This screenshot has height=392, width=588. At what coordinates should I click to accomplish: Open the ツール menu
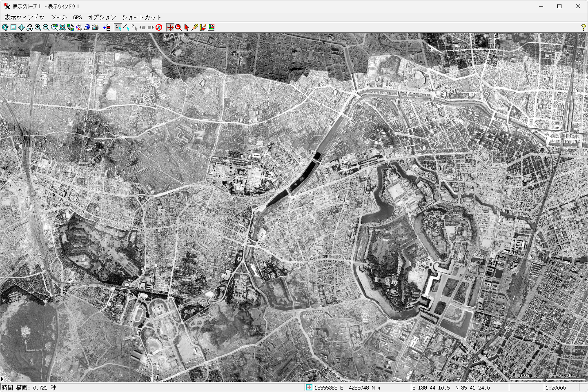(59, 17)
